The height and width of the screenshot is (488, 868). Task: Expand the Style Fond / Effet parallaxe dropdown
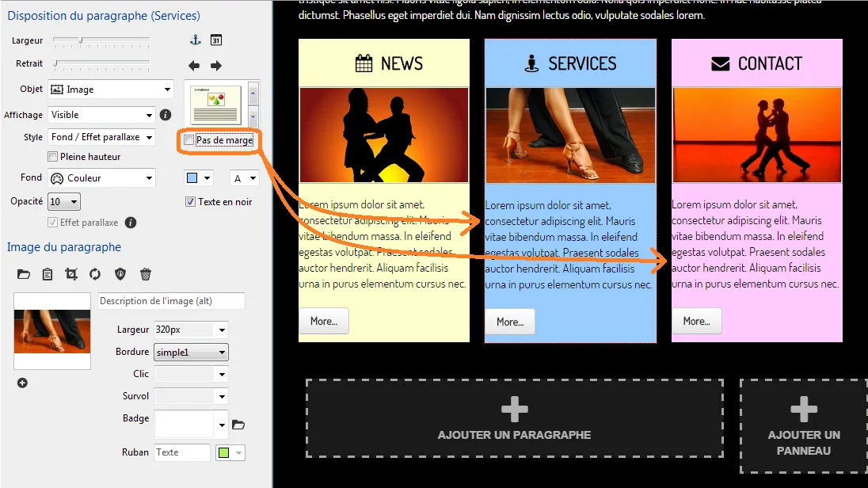[x=101, y=137]
